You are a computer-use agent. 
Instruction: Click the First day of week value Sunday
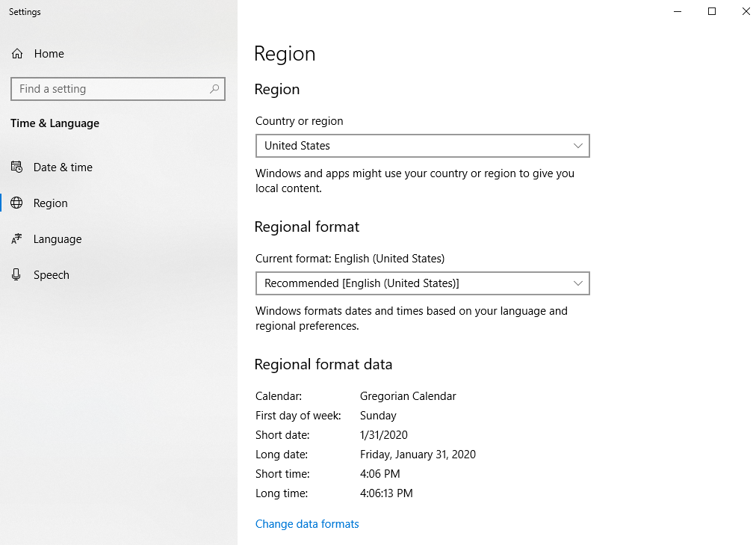point(378,415)
